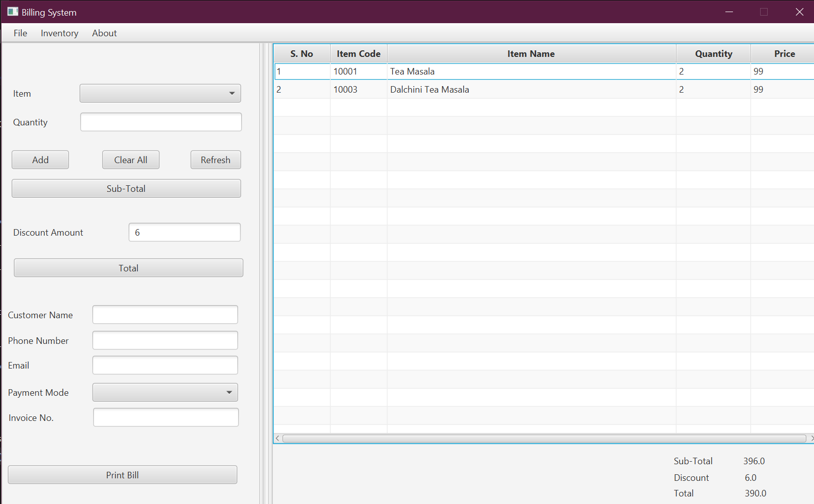Screen dimensions: 814x504
Task: Click the Customer Name field
Action: point(165,315)
